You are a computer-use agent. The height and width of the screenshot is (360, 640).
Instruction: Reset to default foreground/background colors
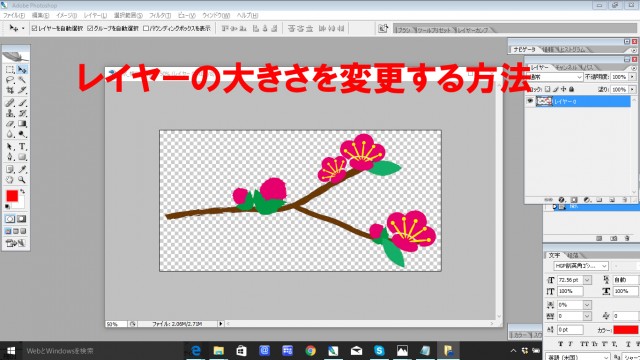7,207
